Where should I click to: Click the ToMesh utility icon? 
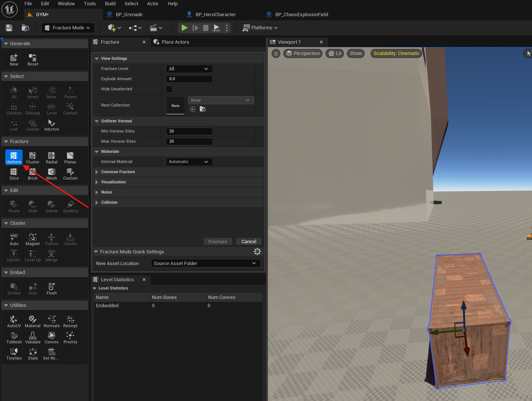click(14, 338)
